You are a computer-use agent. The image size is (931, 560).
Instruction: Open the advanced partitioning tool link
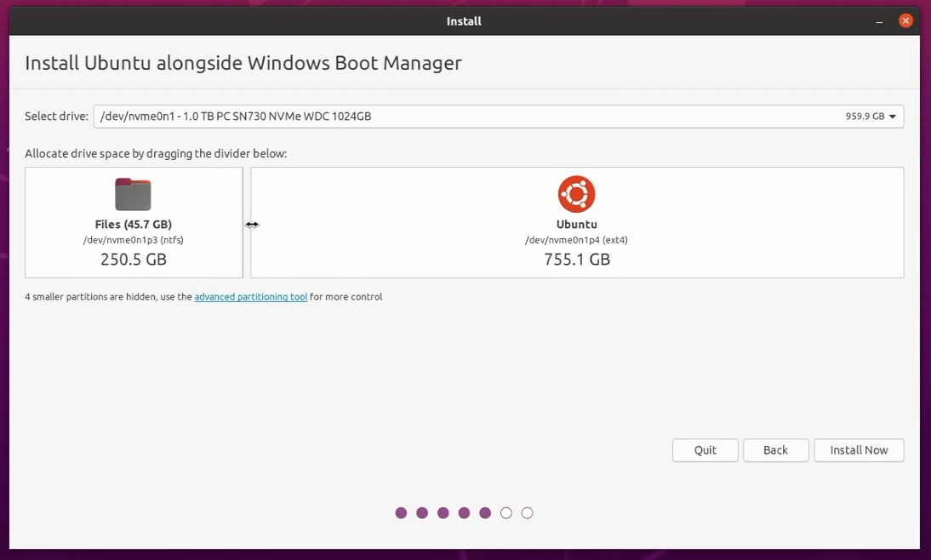pyautogui.click(x=250, y=296)
